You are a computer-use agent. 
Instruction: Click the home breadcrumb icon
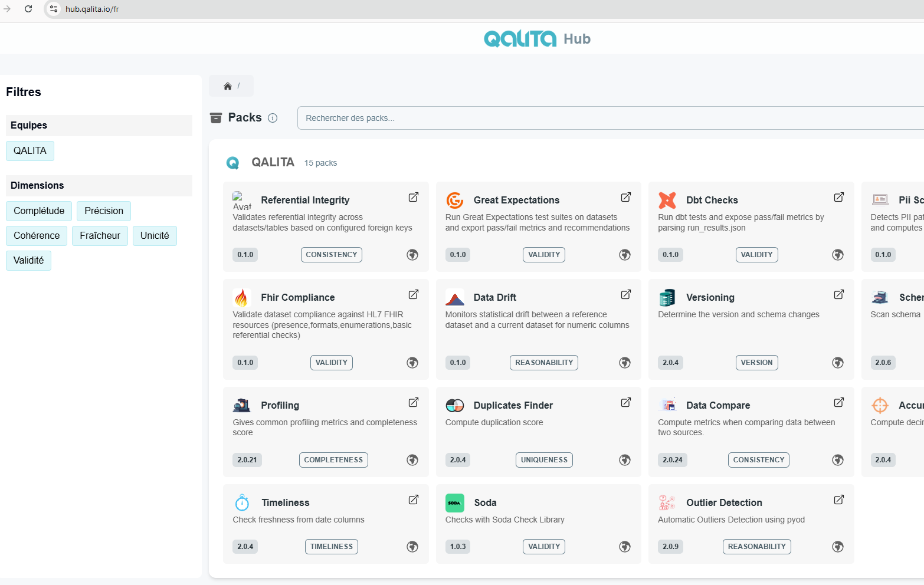[x=227, y=86]
